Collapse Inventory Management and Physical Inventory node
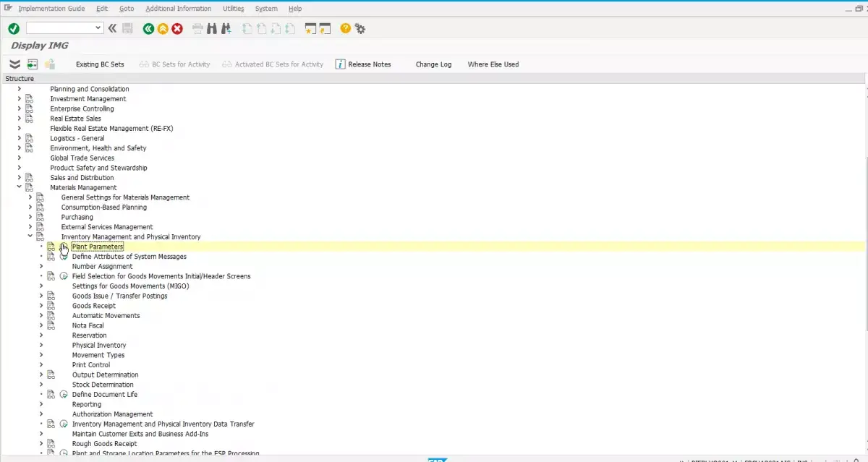 point(30,236)
